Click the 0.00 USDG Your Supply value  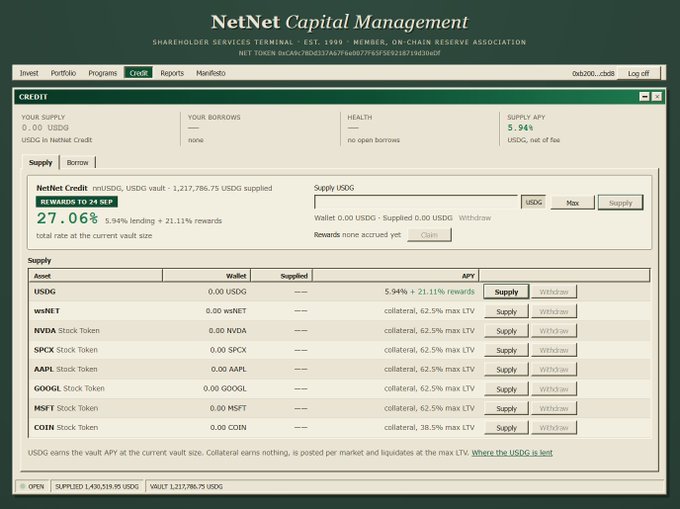tap(45, 128)
